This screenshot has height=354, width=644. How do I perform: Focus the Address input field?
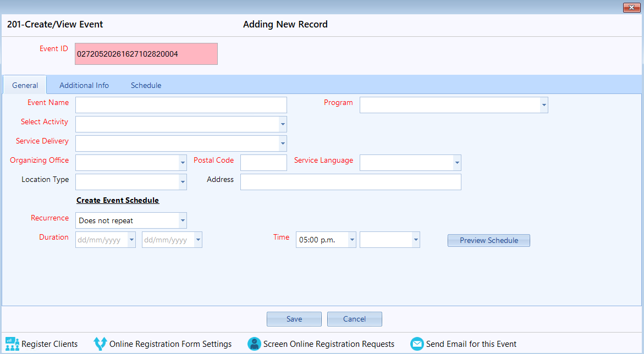click(351, 182)
